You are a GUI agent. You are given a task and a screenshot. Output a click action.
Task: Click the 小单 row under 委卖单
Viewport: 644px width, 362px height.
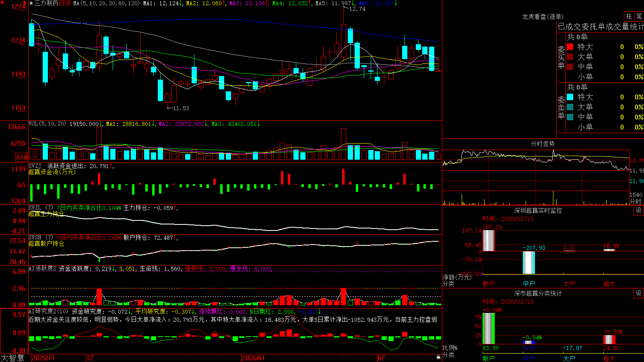(605, 127)
